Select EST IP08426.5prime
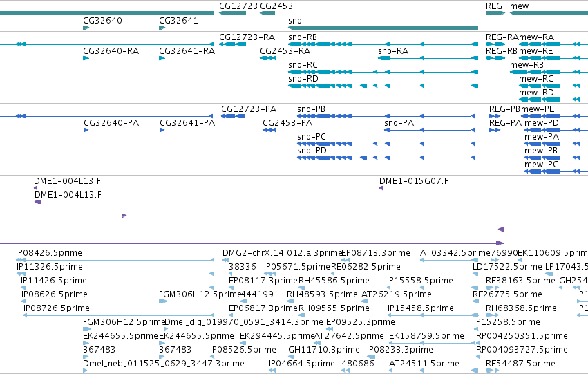This screenshot has width=588, height=374. [115, 260]
